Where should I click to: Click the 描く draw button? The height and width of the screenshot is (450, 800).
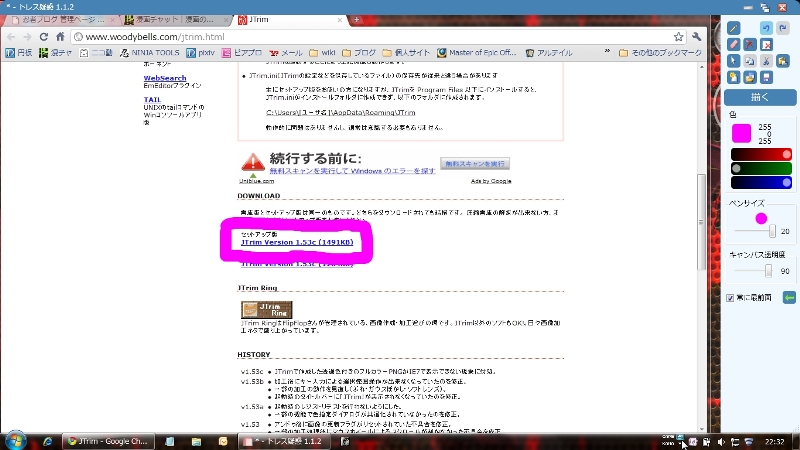pos(760,97)
